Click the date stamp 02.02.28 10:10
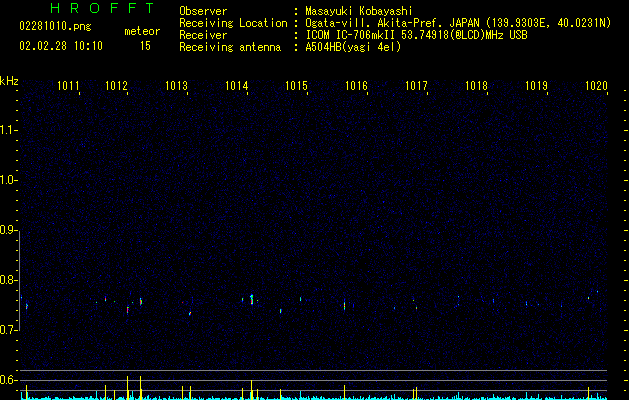 point(61,46)
